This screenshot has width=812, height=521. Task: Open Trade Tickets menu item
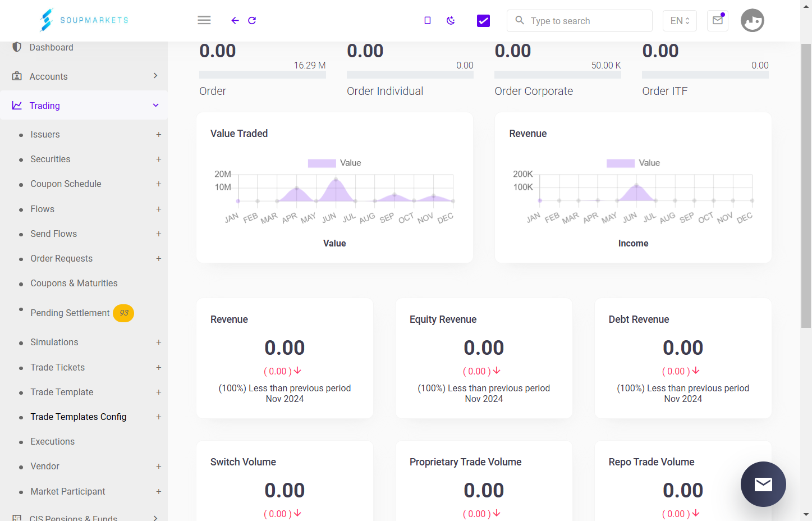(57, 368)
